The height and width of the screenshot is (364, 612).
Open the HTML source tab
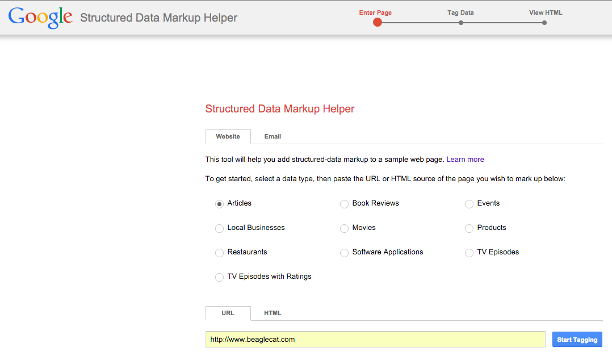point(273,313)
